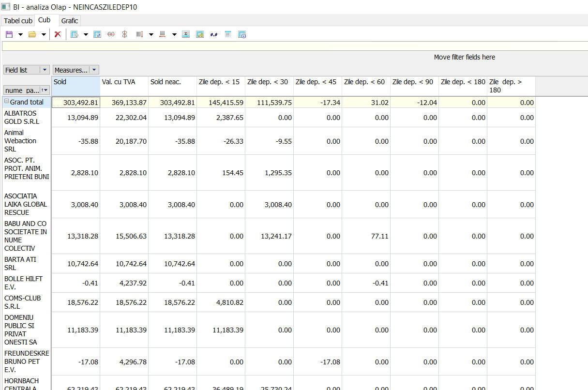Click the table info icon in the toolbar
This screenshot has height=390, width=588.
[x=242, y=34]
